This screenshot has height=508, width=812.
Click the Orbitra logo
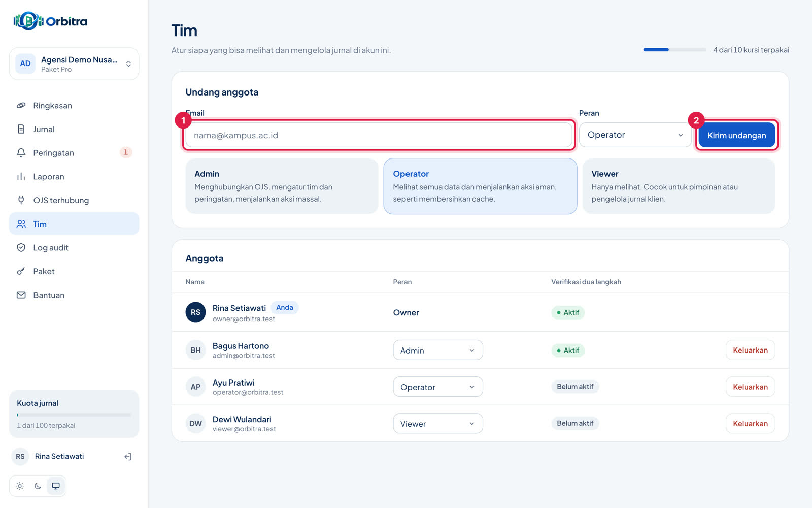coord(50,21)
